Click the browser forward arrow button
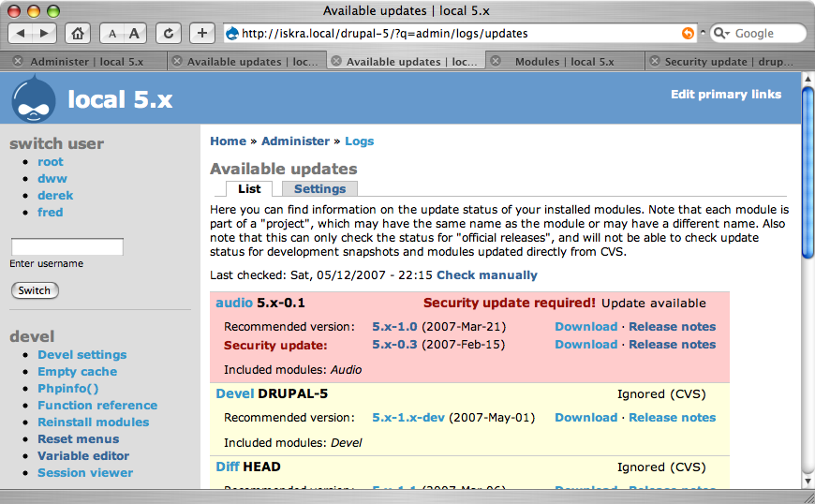The width and height of the screenshot is (815, 504). point(44,34)
